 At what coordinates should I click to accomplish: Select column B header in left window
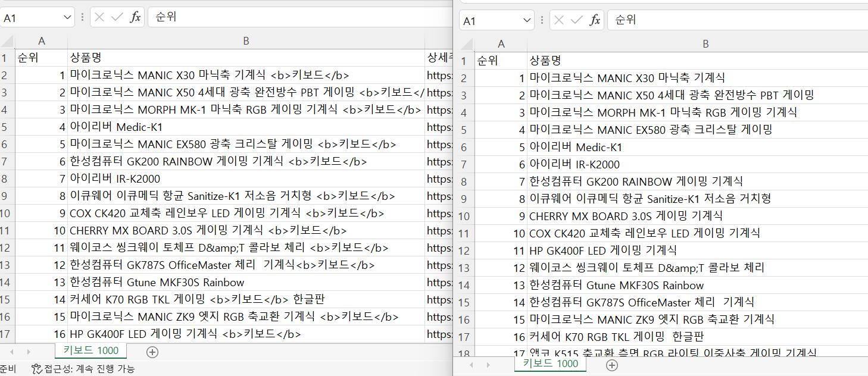tap(246, 41)
